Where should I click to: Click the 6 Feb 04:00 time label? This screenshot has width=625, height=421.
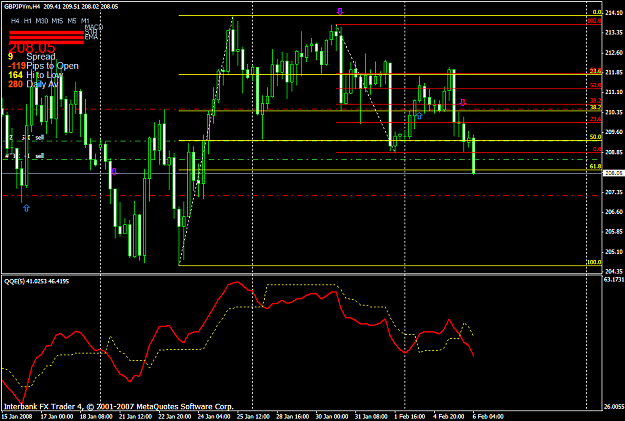pyautogui.click(x=488, y=416)
